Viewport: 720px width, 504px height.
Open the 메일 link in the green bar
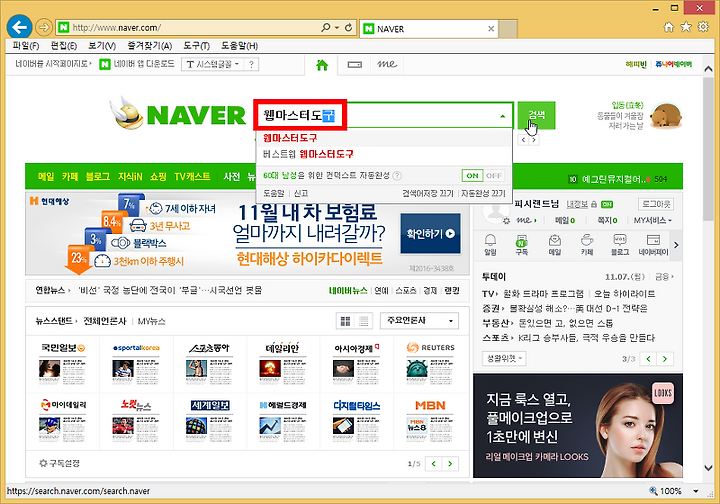(x=46, y=176)
